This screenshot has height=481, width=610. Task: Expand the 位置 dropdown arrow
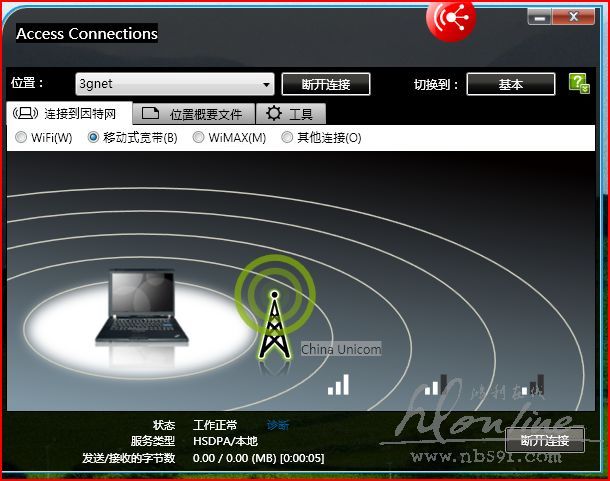pyautogui.click(x=267, y=85)
